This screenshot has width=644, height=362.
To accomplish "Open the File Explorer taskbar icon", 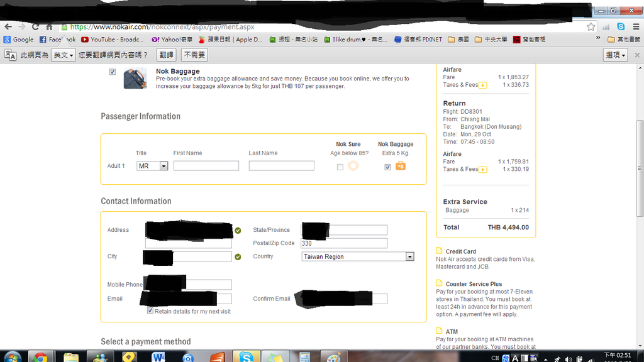I will point(70,356).
